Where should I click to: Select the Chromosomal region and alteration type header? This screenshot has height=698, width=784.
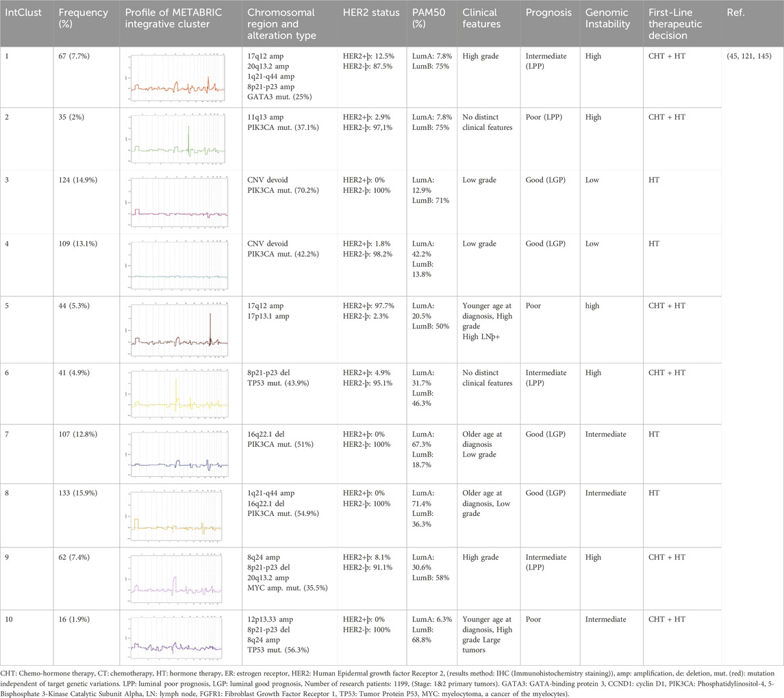pyautogui.click(x=281, y=24)
